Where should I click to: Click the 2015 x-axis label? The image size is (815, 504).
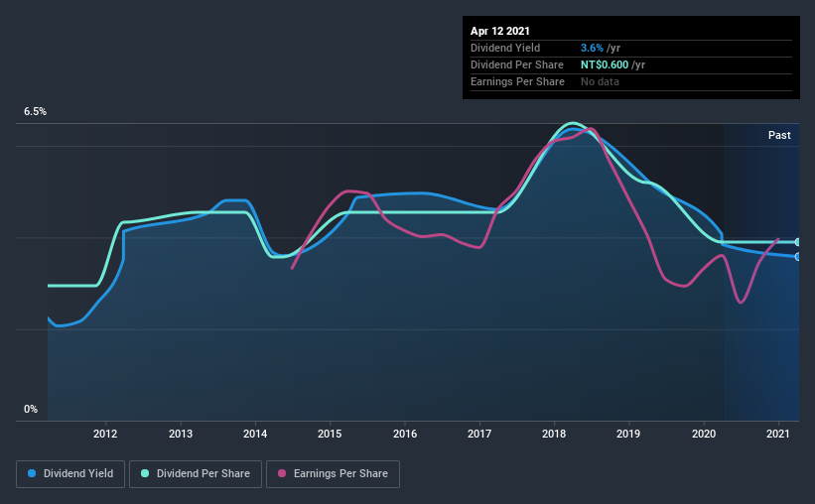[x=330, y=434]
